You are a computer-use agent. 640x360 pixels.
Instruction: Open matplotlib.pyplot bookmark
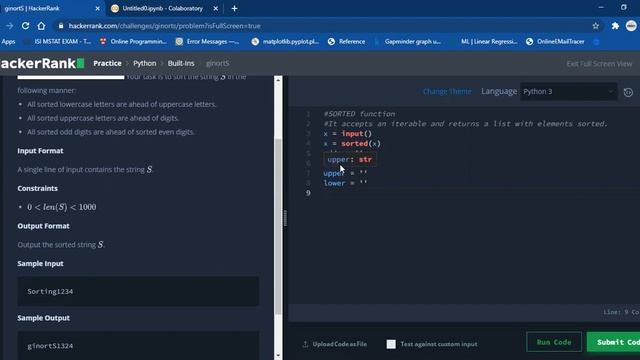(285, 41)
